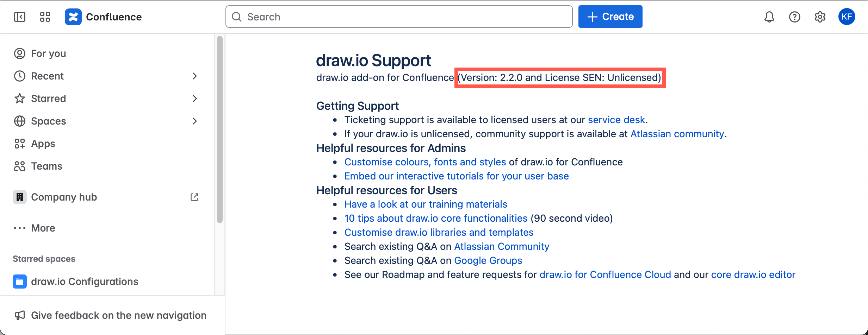Screen dimensions: 868x335
Task: Select the draw.io Configurations space thumbnail
Action: click(20, 282)
